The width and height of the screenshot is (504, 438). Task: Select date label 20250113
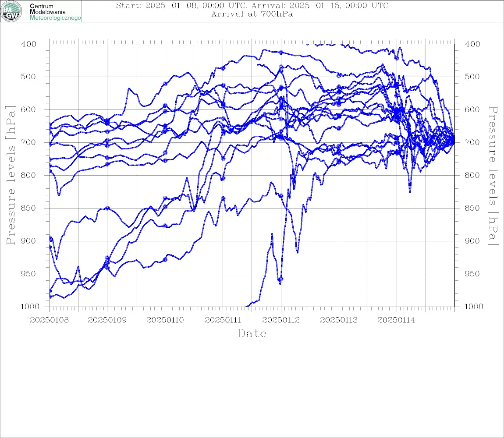[339, 320]
